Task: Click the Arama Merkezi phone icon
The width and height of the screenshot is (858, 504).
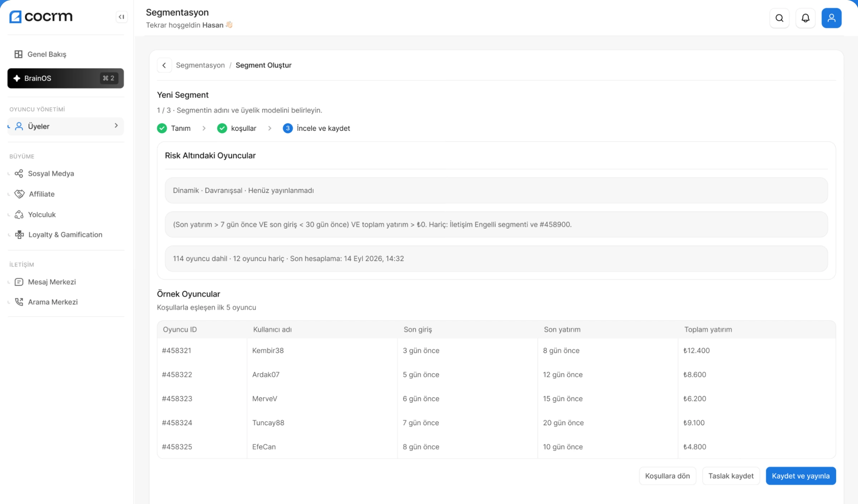Action: tap(19, 302)
